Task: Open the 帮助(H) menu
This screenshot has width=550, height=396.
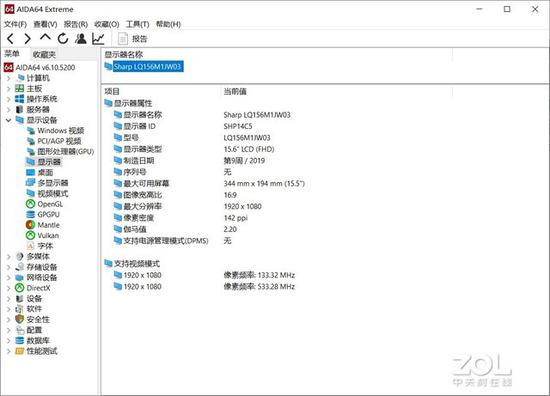Action: pyautogui.click(x=168, y=24)
